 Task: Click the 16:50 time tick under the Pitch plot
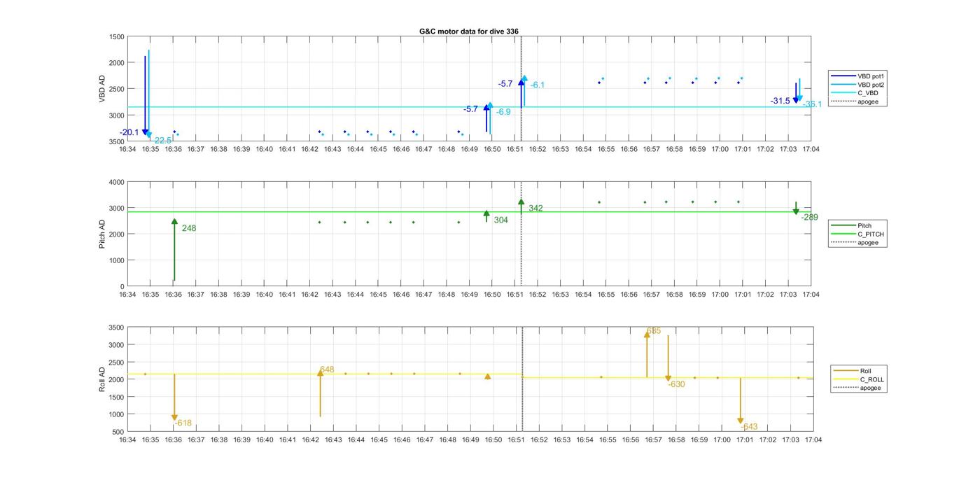point(492,295)
